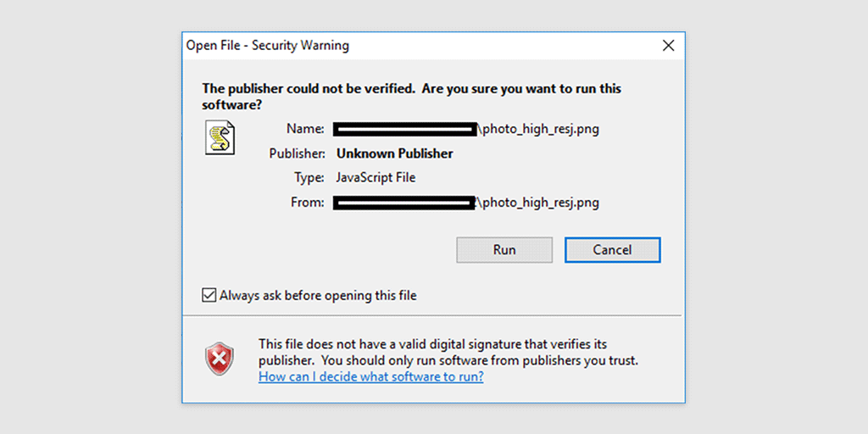Image resolution: width=868 pixels, height=434 pixels.
Task: Click the JavaScript script file icon
Action: tap(220, 137)
